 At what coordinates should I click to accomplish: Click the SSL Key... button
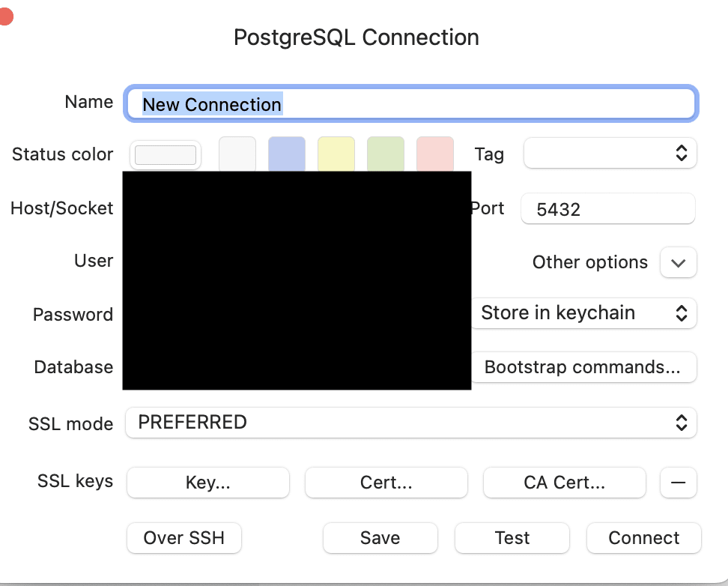(208, 483)
